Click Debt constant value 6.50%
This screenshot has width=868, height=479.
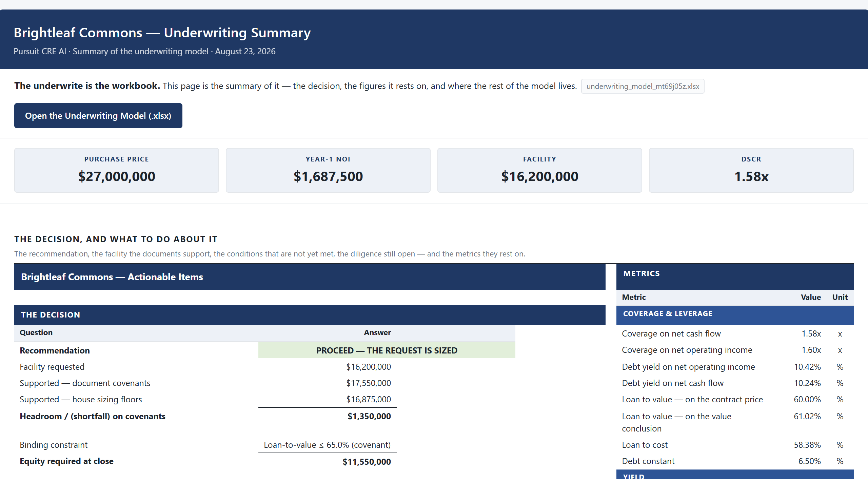(810, 461)
